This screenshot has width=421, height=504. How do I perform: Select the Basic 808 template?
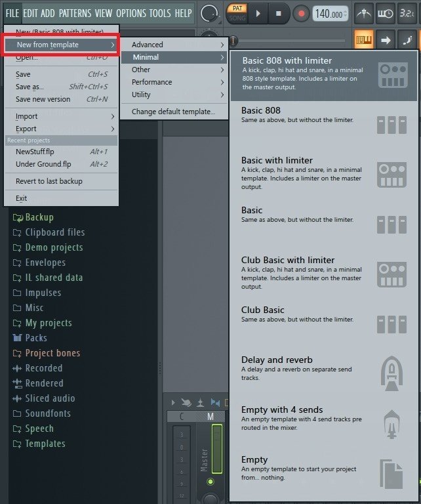(324, 126)
